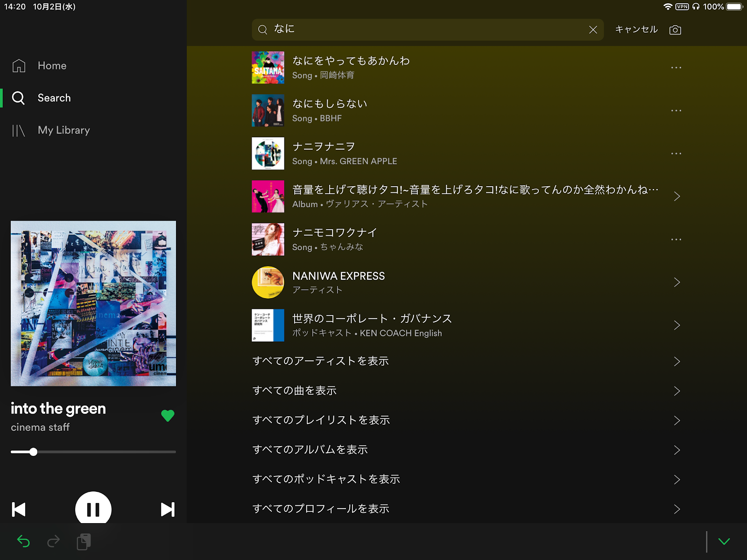The image size is (747, 560).
Task: Show all podcasts via すべてのポッドキャストを表示
Action: click(x=326, y=479)
